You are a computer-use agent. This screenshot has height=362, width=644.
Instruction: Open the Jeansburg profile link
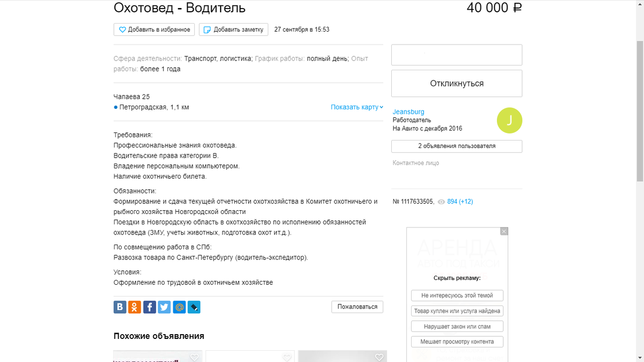point(408,112)
